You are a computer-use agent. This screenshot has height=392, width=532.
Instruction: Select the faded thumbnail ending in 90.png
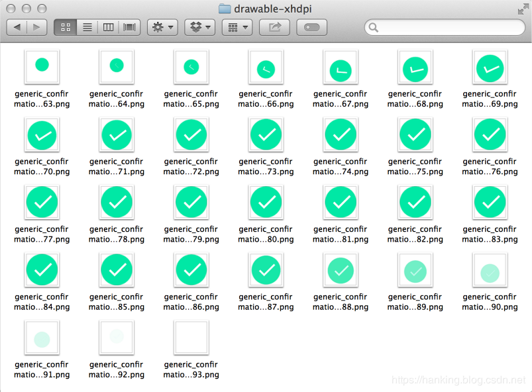point(490,270)
